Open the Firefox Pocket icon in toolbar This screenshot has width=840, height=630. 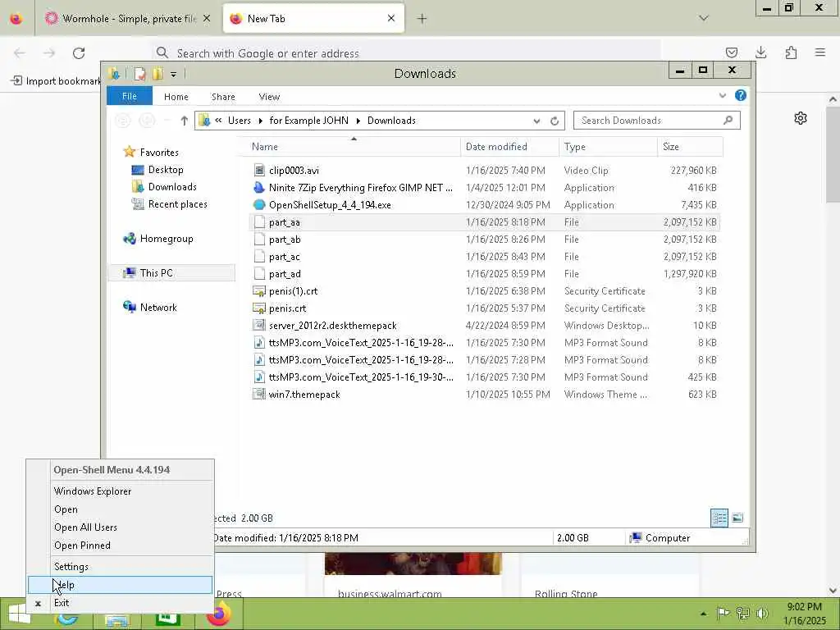731,52
